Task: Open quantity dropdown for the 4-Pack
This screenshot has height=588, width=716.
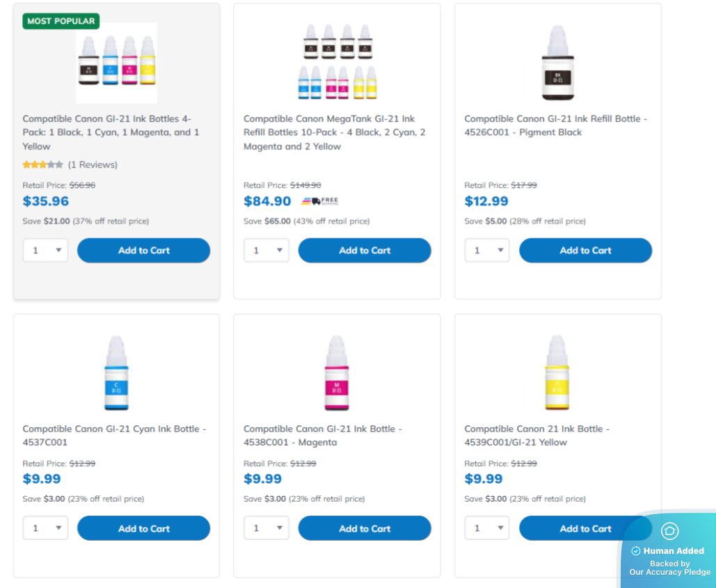Action: 45,251
